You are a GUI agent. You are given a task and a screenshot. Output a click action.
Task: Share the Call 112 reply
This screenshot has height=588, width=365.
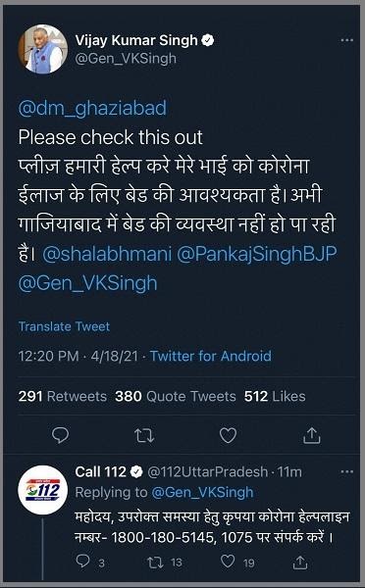(x=299, y=563)
